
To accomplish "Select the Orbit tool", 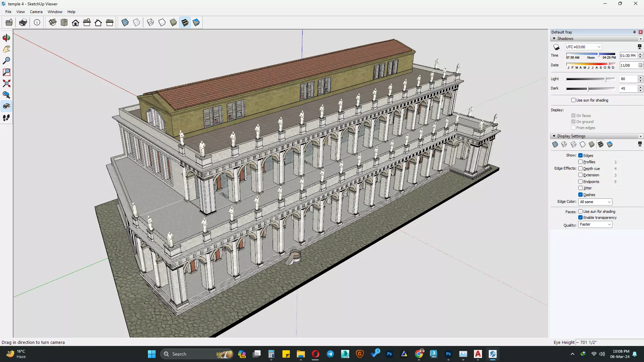I will [x=6, y=38].
